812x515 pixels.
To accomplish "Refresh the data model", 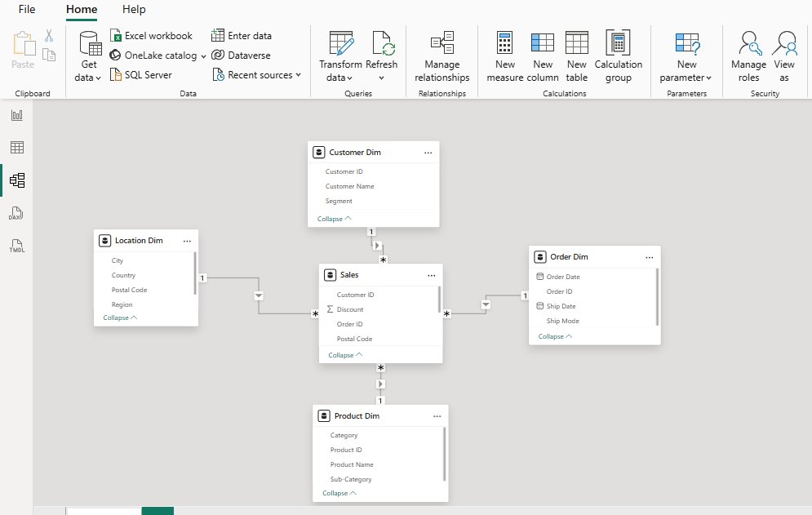I will [x=382, y=56].
